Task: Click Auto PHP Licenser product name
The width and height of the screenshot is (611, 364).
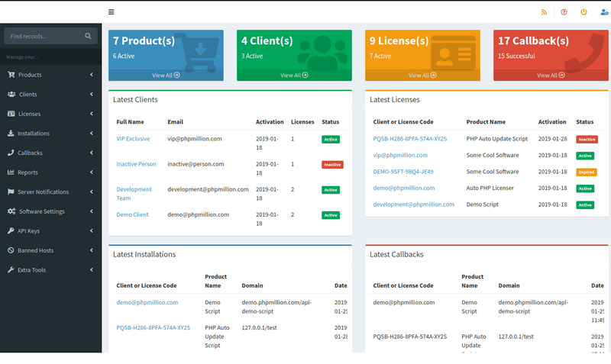Action: click(490, 188)
